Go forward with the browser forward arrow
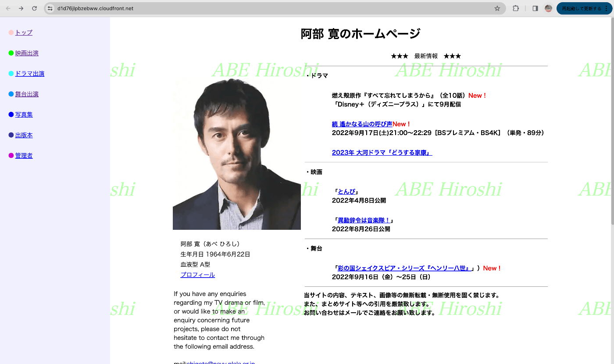 click(x=21, y=8)
